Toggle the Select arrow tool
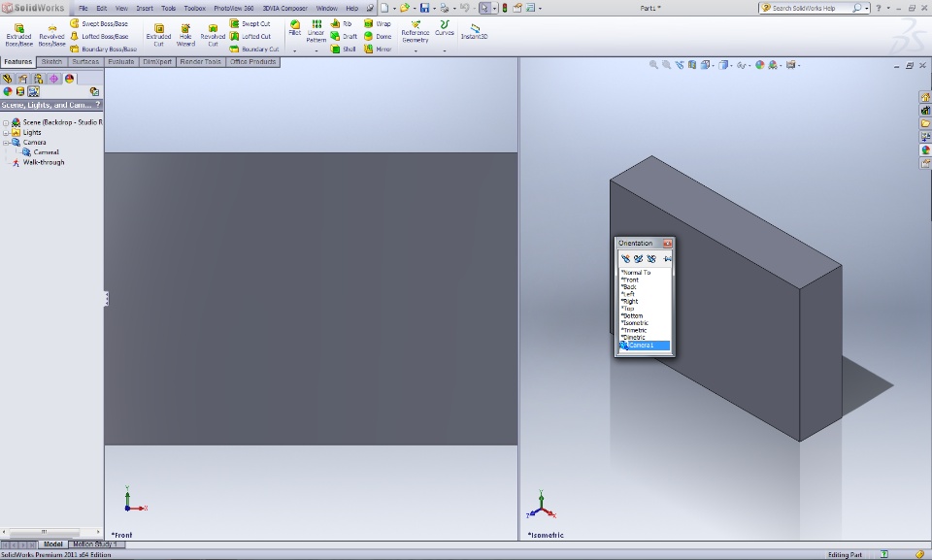 [484, 8]
